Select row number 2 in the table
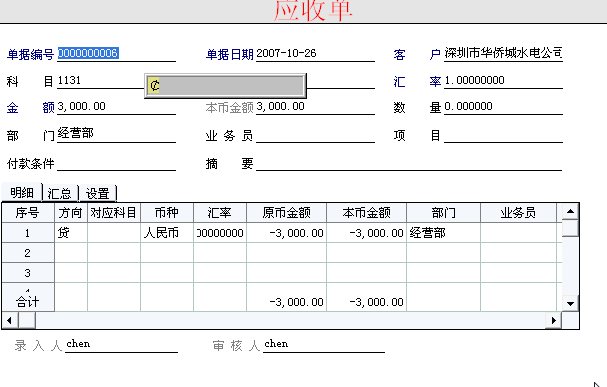607x387 pixels. (x=27, y=253)
